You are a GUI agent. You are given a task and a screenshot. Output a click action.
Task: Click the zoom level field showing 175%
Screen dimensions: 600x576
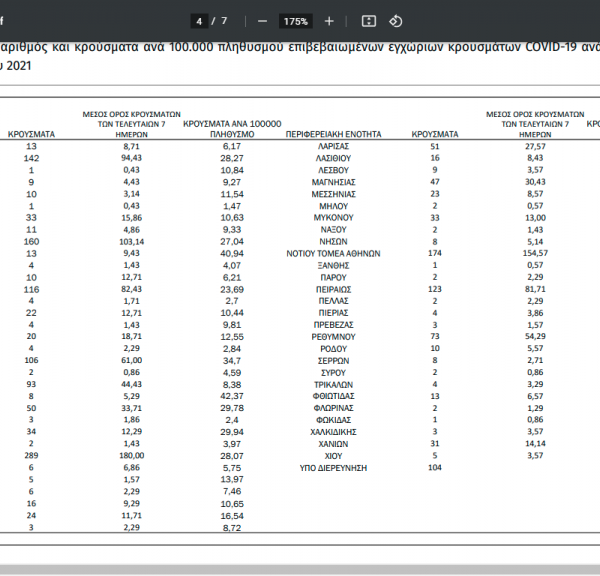(296, 21)
